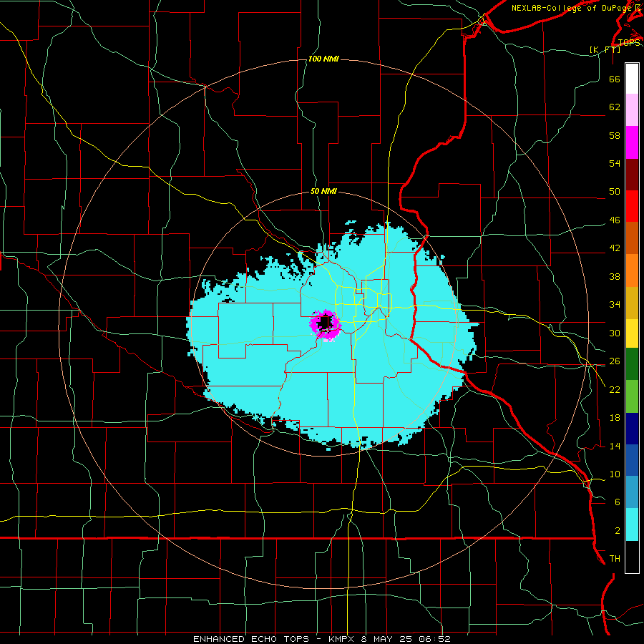
Task: Click the '8 MAY 25' date text
Action: [388, 639]
